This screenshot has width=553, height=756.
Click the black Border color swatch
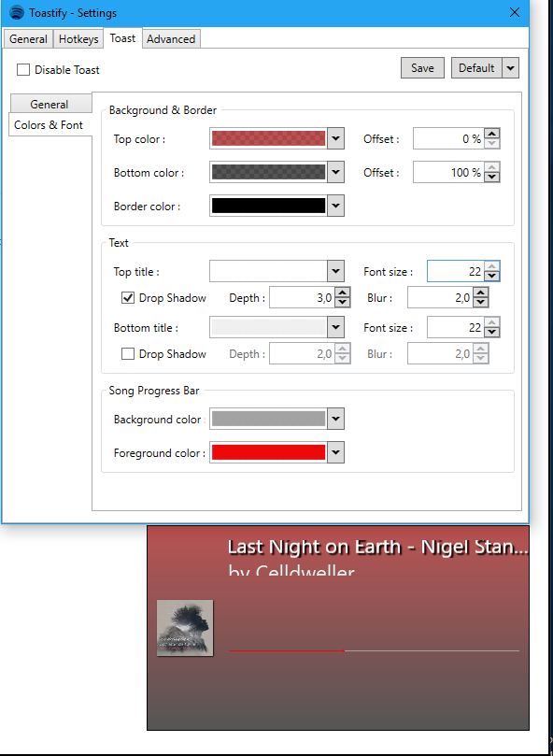click(268, 206)
